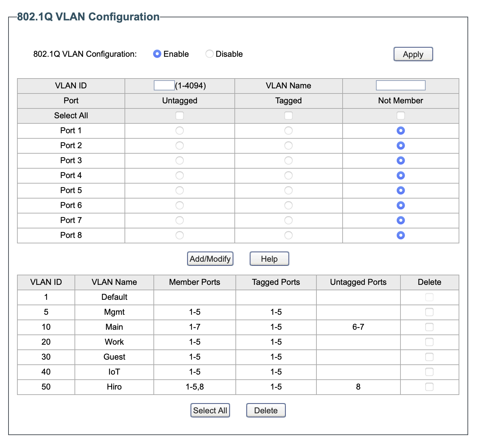The width and height of the screenshot is (477, 448).
Task: Select Not Member for Port 5
Action: (x=401, y=190)
